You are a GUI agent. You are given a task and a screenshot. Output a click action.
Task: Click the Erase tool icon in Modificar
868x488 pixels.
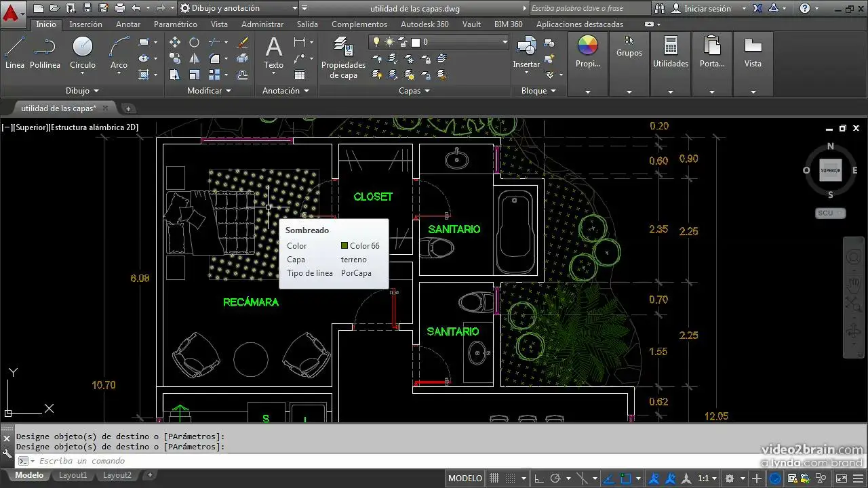click(243, 42)
